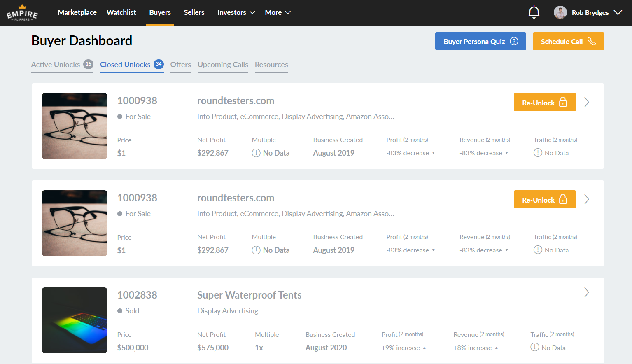Viewport: 632px width, 364px height.
Task: Click the Traffic No Data warning icon in Super Waterproof Tents card
Action: click(x=535, y=347)
